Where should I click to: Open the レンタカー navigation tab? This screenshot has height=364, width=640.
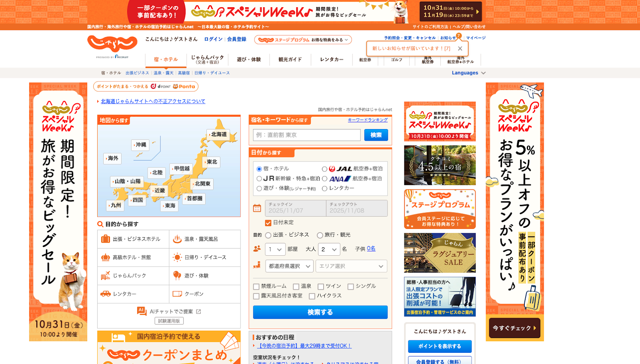coord(332,60)
